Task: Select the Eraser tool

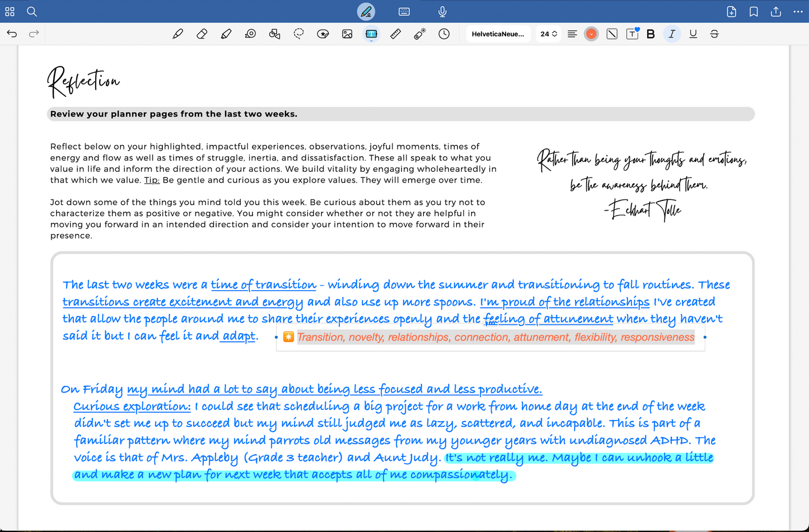Action: (x=202, y=34)
